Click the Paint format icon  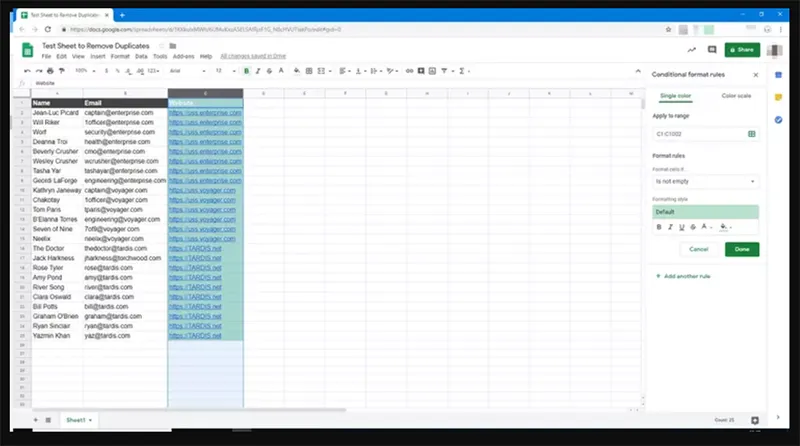[62, 71]
